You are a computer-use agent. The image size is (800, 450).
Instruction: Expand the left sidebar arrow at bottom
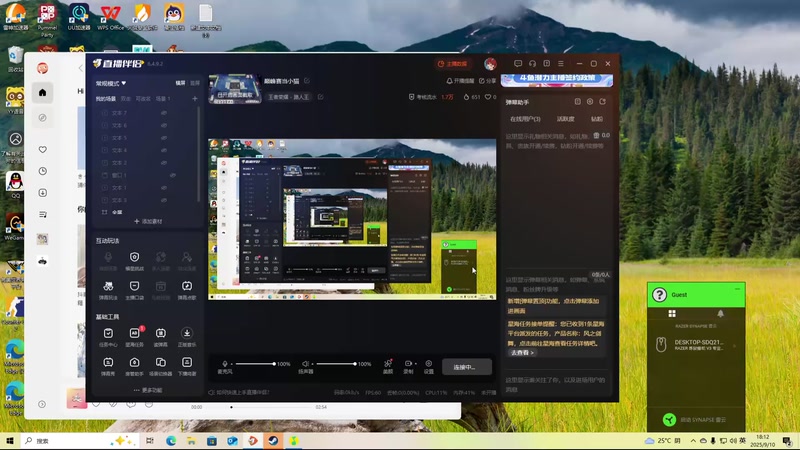pos(42,404)
